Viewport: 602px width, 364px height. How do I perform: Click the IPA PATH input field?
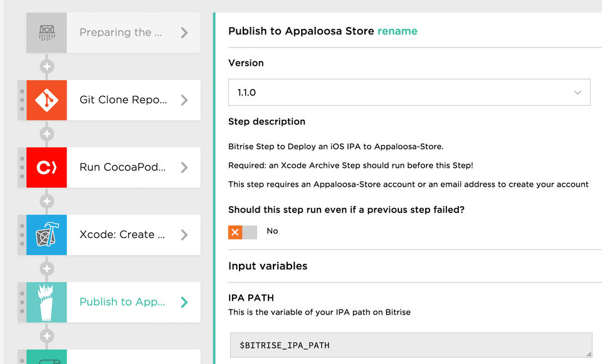point(411,345)
